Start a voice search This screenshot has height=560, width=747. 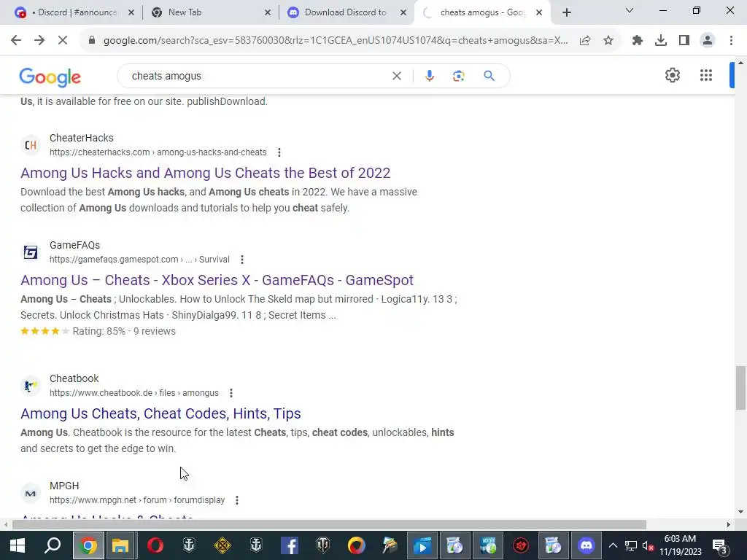[429, 76]
